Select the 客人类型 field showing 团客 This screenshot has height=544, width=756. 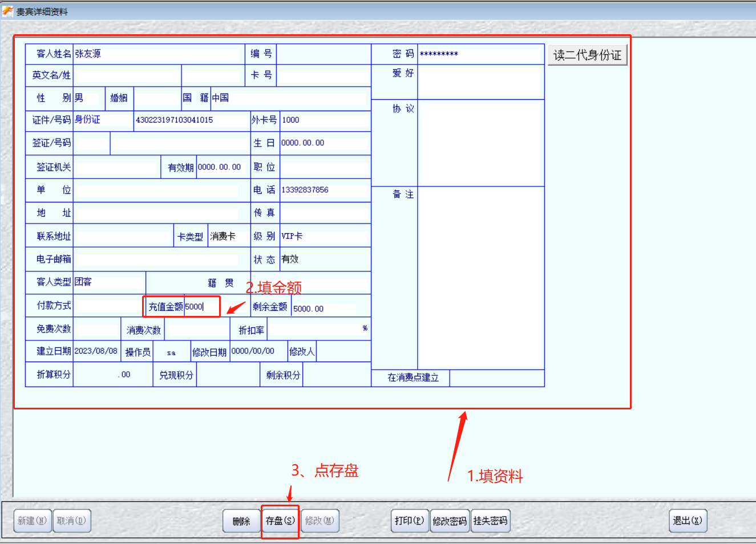108,282
